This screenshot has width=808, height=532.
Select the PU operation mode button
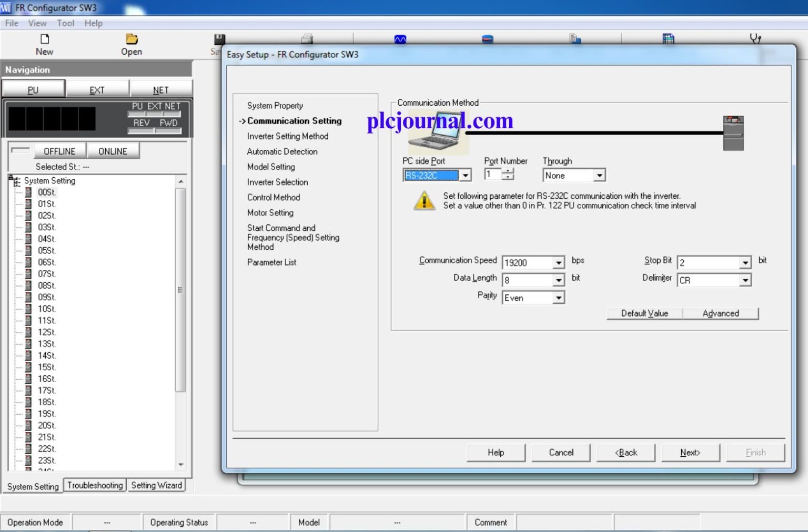33,89
